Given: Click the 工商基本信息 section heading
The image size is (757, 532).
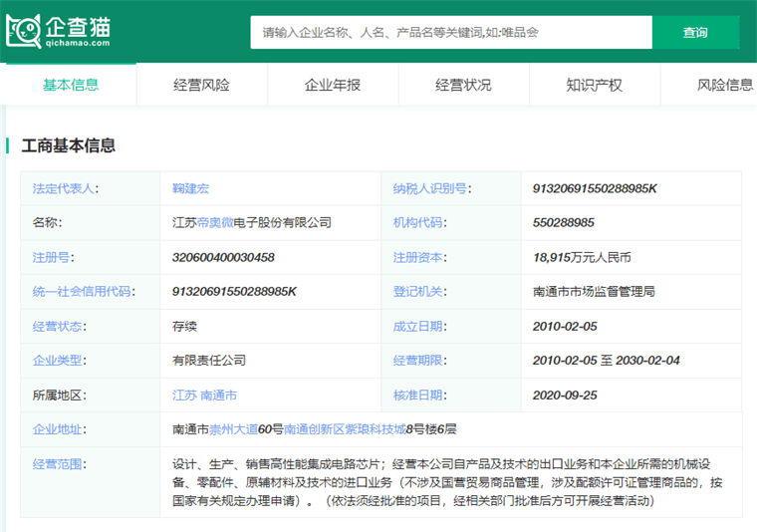Looking at the screenshot, I should point(69,145).
